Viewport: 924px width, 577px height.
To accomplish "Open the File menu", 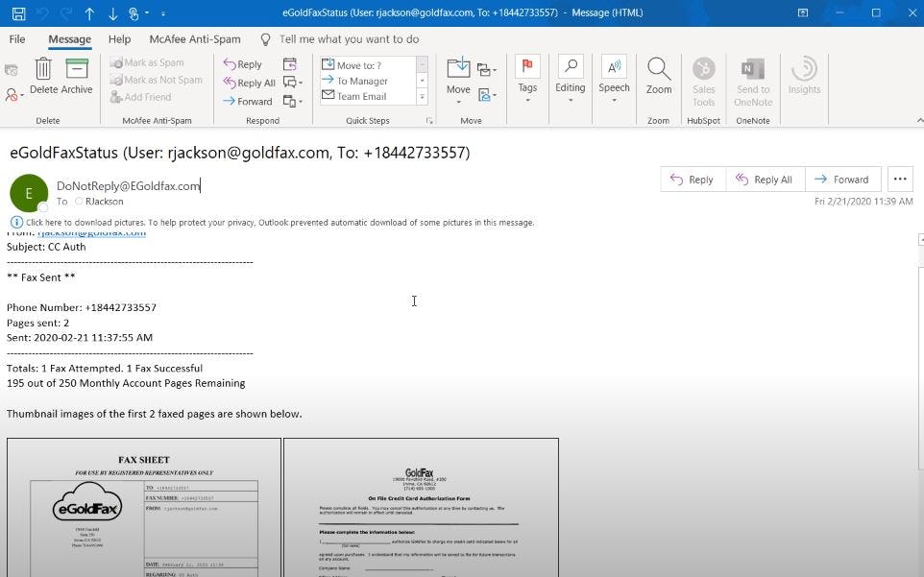I will click(x=17, y=39).
